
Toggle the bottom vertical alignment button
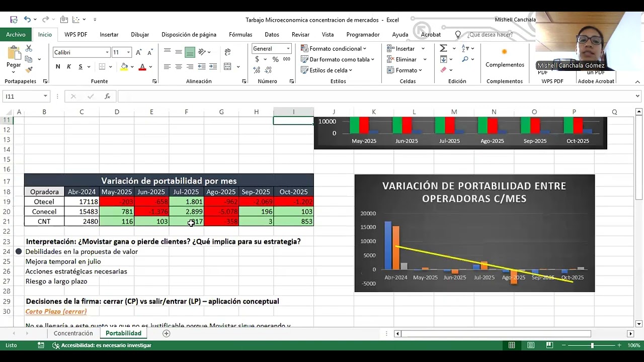click(190, 52)
